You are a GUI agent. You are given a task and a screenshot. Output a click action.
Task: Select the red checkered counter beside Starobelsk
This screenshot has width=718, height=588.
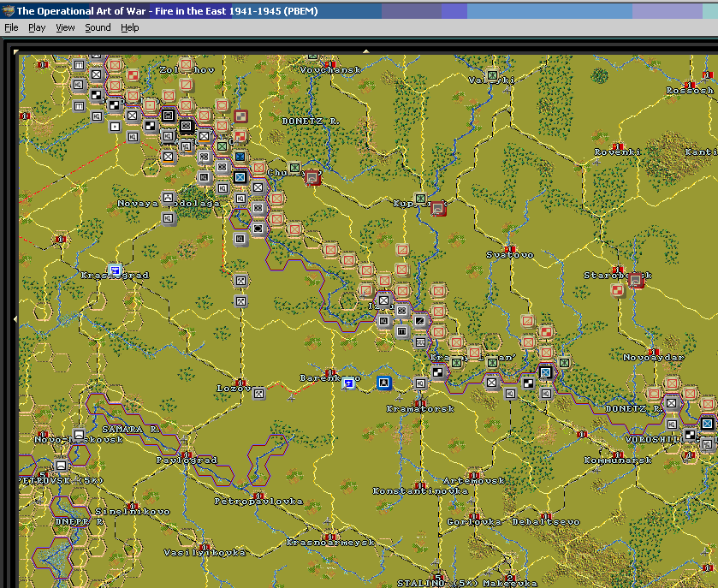[x=617, y=290]
